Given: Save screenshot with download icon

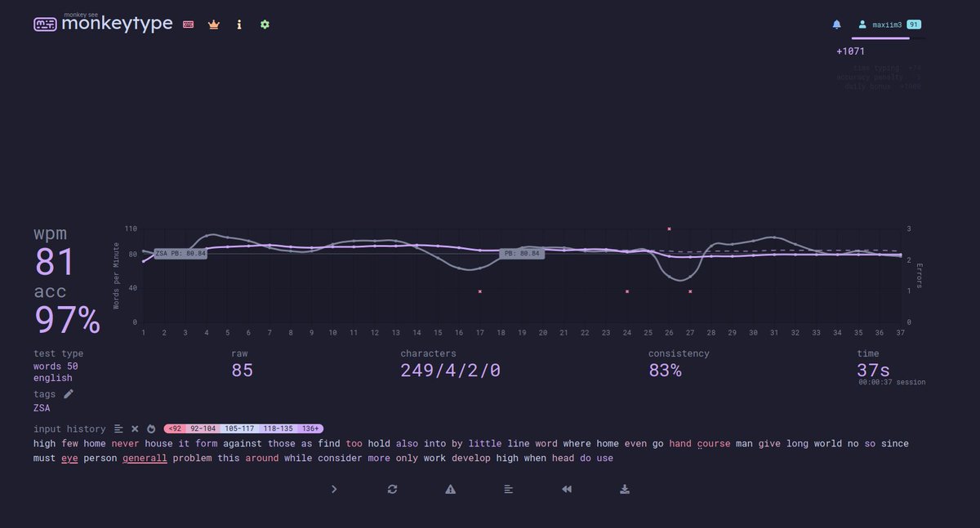Looking at the screenshot, I should [x=625, y=489].
